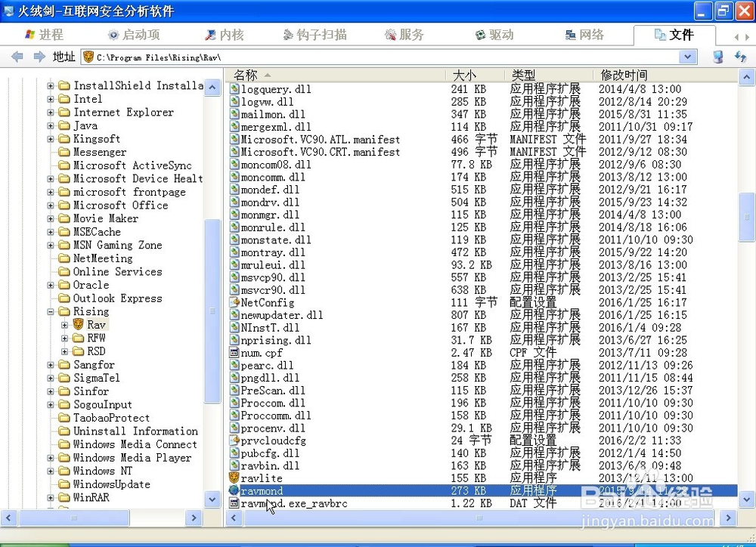Select the SogouInput folder icon
This screenshot has width=756, height=547.
pyautogui.click(x=64, y=405)
